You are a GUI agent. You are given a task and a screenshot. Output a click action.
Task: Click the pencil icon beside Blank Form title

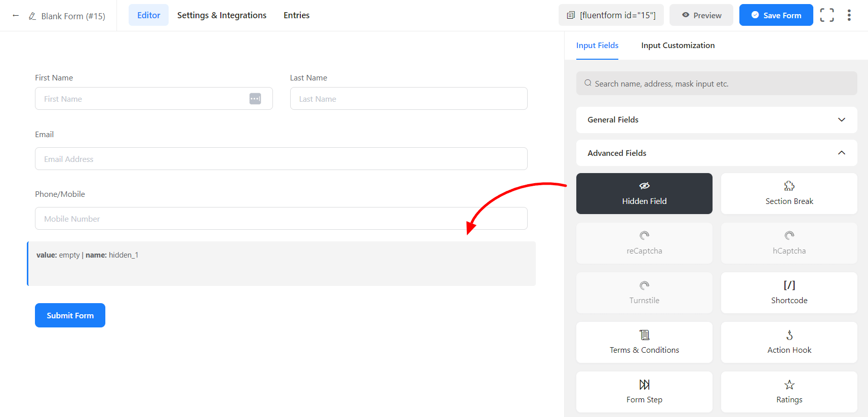click(32, 16)
